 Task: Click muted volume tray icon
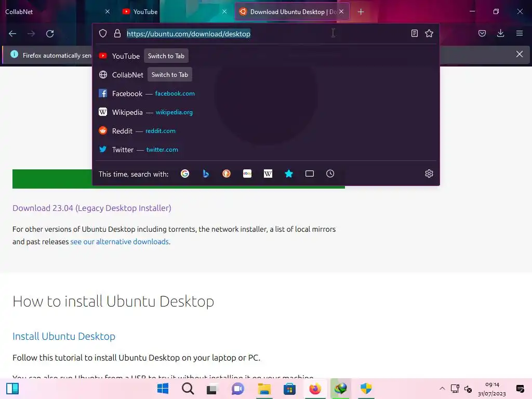468,389
